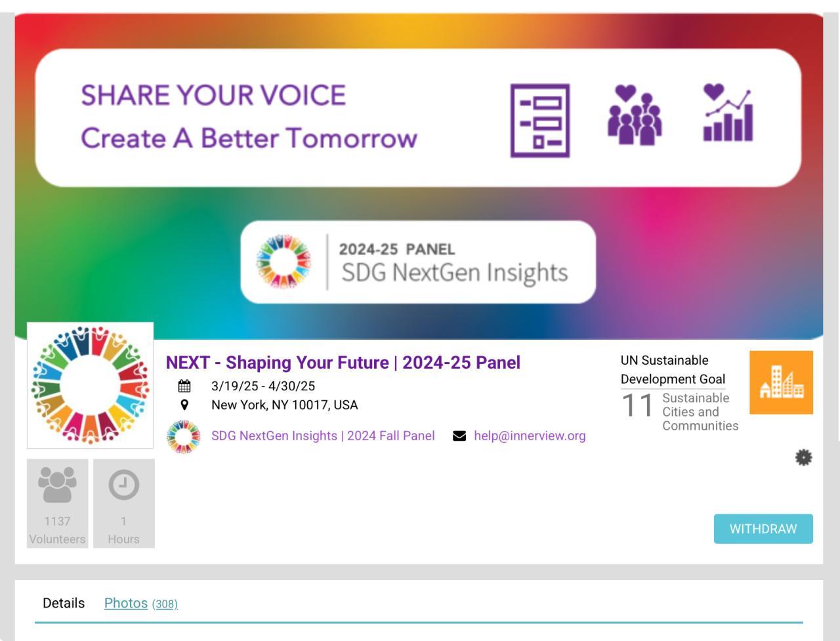Viewport: 840px width, 641px height.
Task: Click the people with heart icon
Action: pos(634,115)
